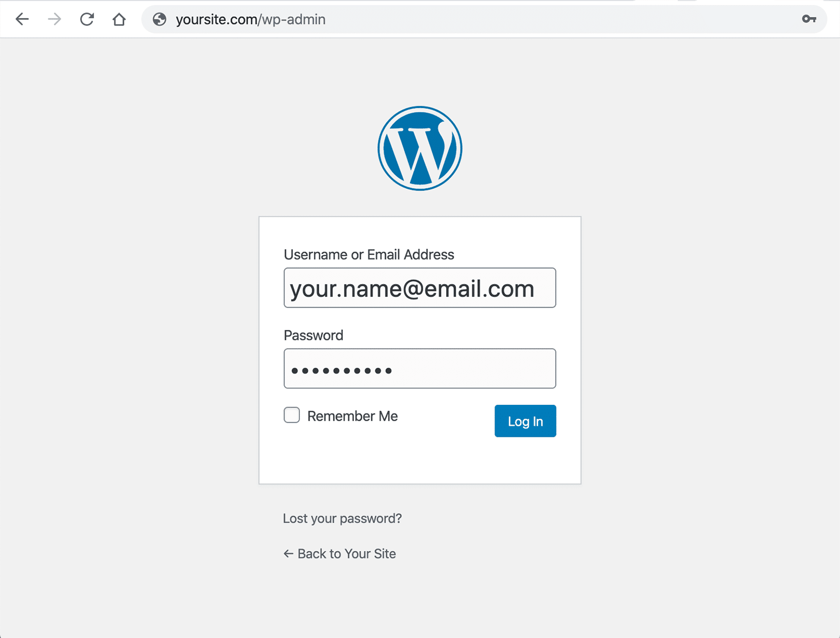Click the empty area of the address bar
The height and width of the screenshot is (638, 840).
(x=551, y=19)
